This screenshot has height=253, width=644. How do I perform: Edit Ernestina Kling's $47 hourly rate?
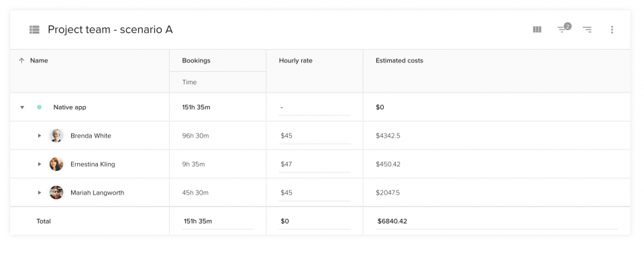[315, 164]
